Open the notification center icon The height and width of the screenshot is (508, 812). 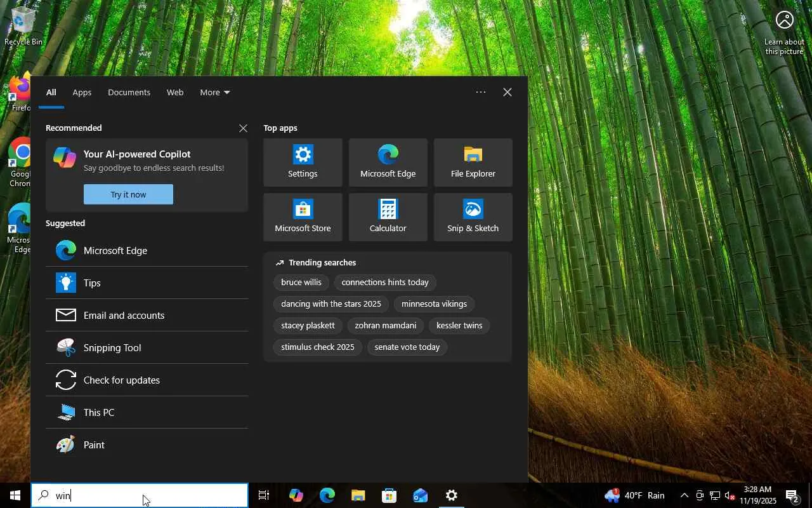(x=792, y=495)
